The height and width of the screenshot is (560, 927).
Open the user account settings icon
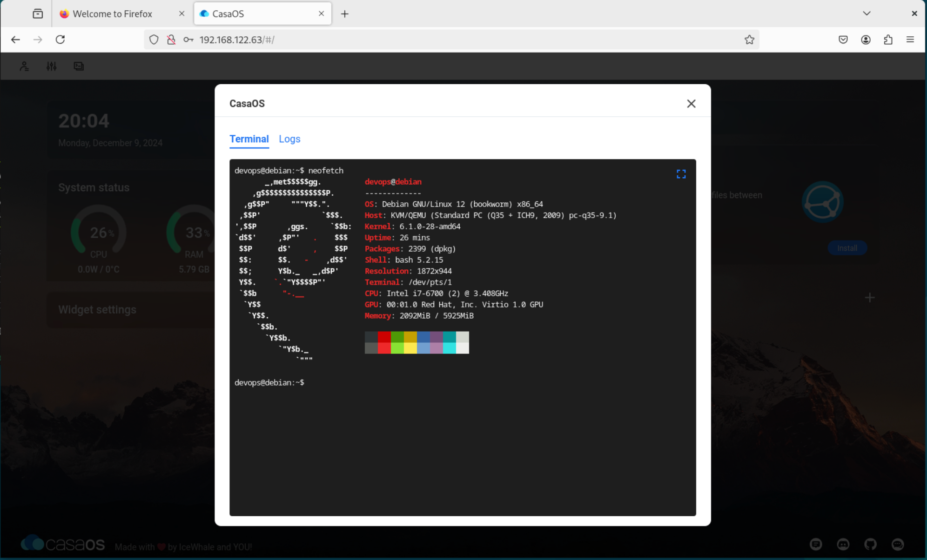pos(24,66)
